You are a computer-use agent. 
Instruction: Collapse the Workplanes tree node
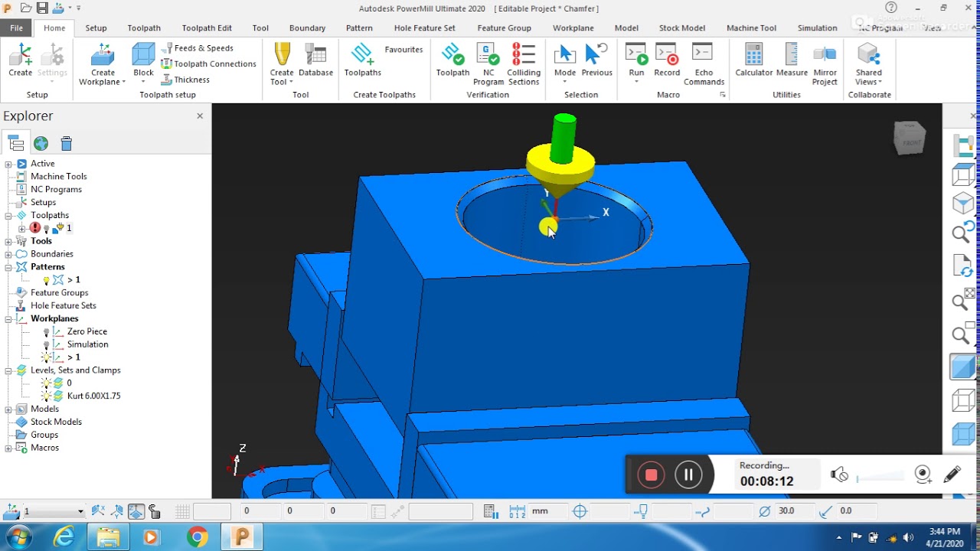click(x=8, y=318)
